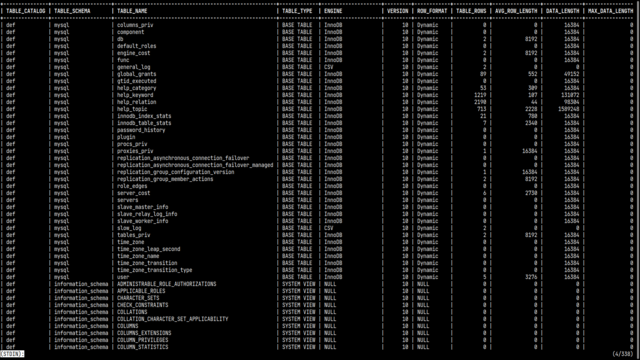Click the TABLE_ROWS column header
The image size is (640, 360).
[x=471, y=11]
